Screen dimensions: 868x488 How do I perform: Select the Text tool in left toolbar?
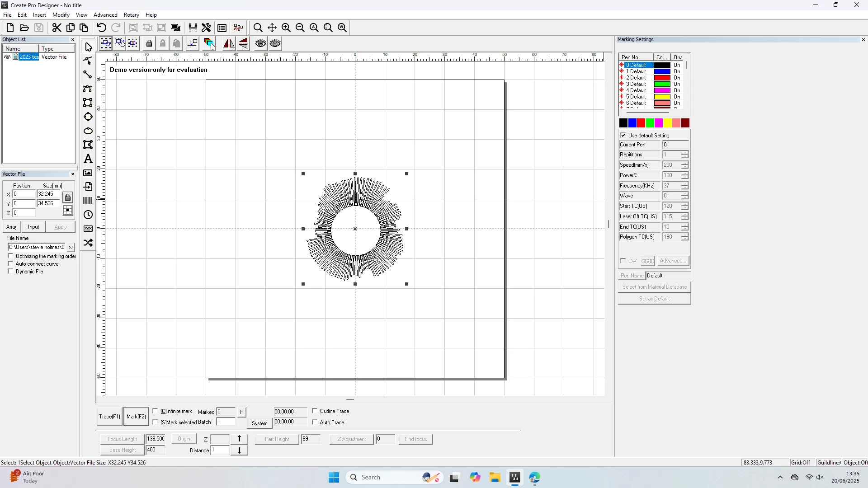(88, 159)
